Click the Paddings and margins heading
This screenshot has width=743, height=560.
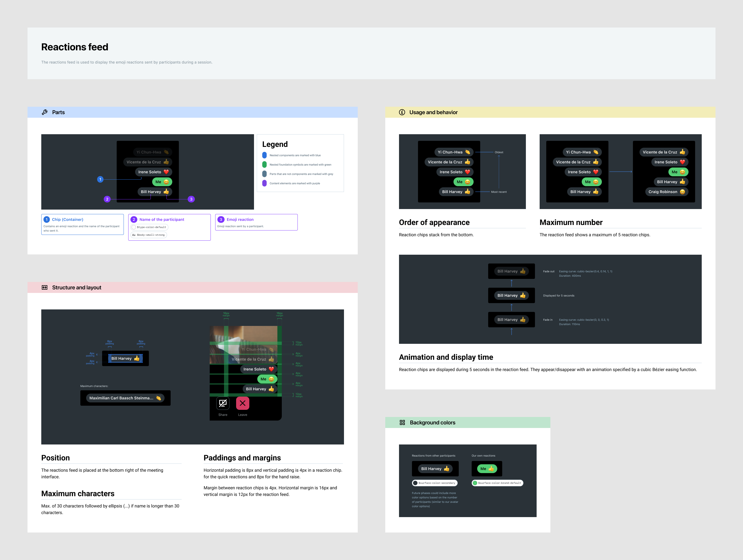(x=242, y=458)
